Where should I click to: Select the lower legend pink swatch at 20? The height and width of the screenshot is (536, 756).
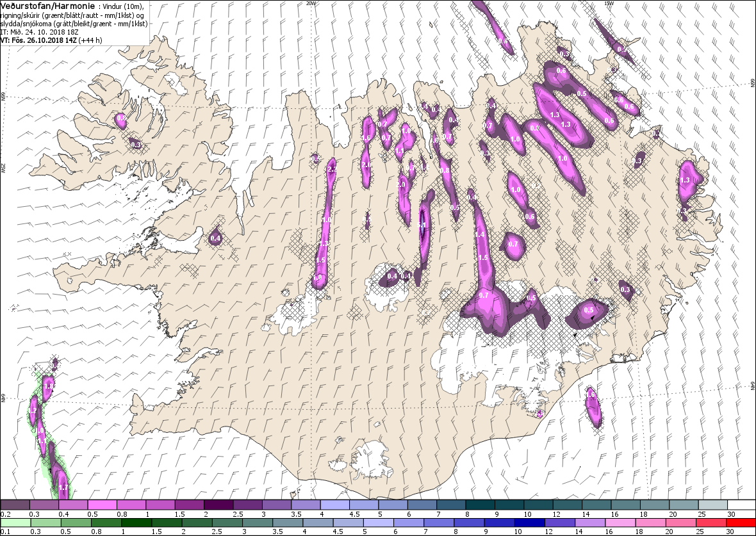click(681, 523)
